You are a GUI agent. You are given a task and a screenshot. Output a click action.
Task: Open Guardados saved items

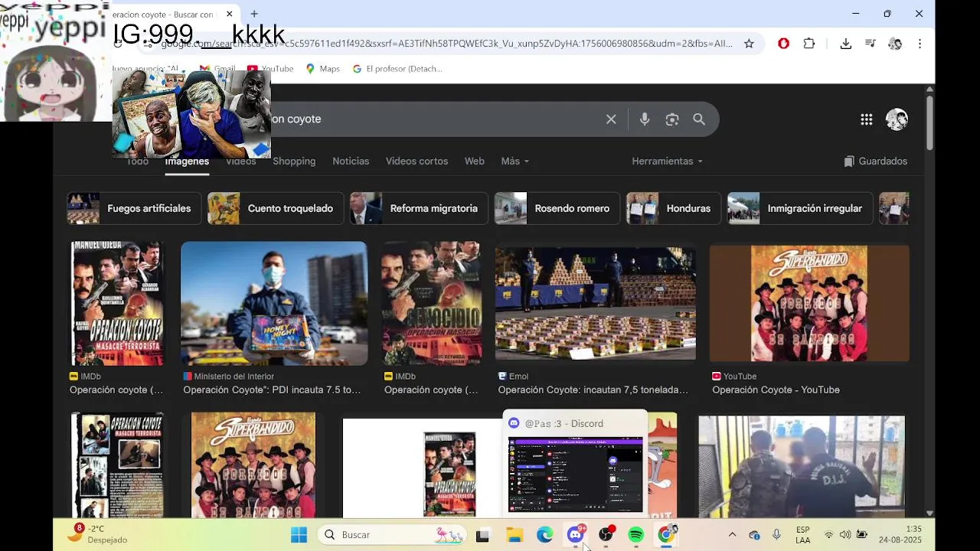coord(875,161)
